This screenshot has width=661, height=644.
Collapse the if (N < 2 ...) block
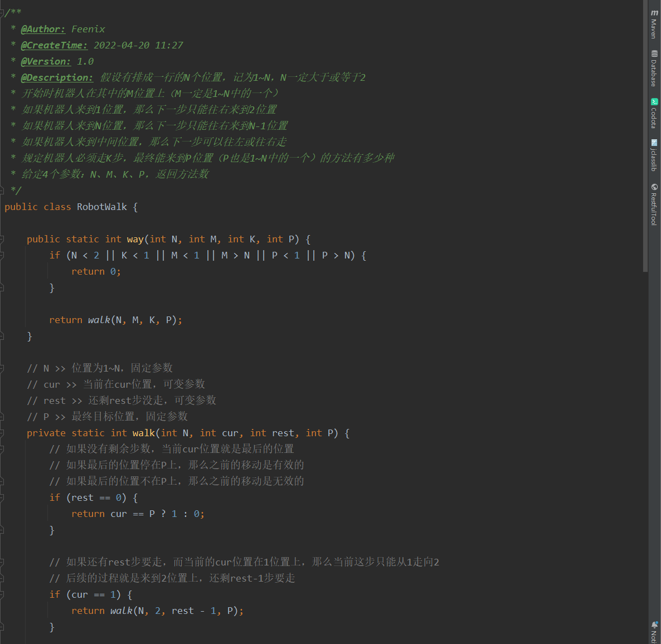2,255
